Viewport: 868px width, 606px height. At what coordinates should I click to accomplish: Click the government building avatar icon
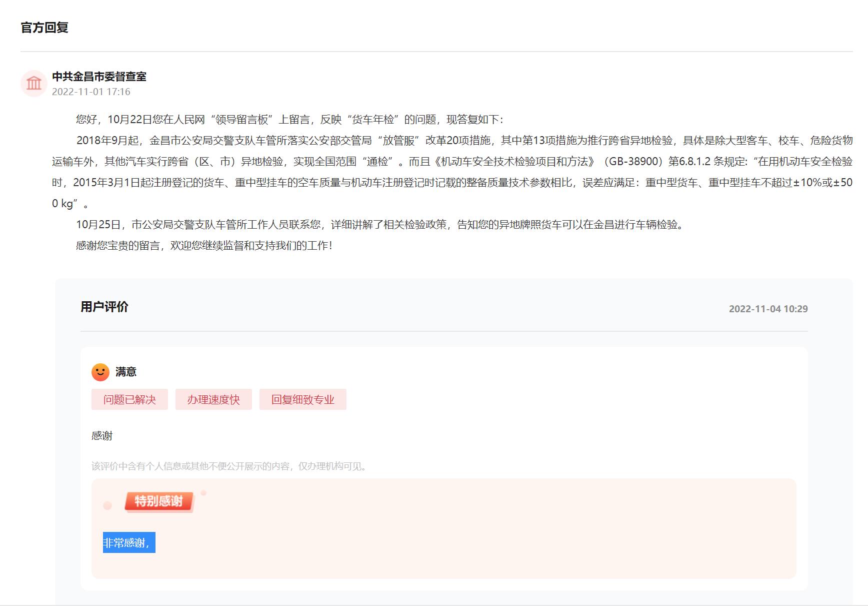pyautogui.click(x=34, y=83)
